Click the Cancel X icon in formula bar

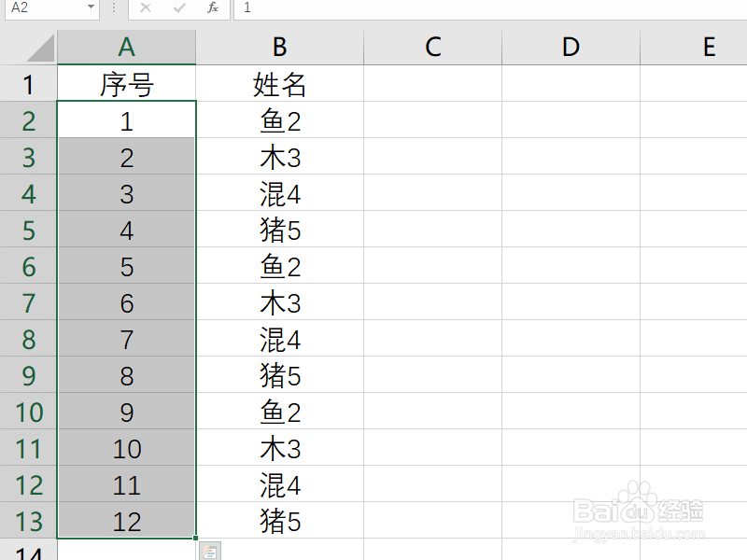click(x=146, y=7)
